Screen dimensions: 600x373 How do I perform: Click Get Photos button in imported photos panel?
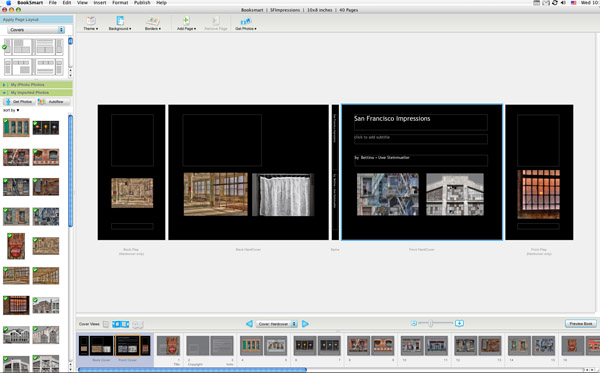[19, 102]
